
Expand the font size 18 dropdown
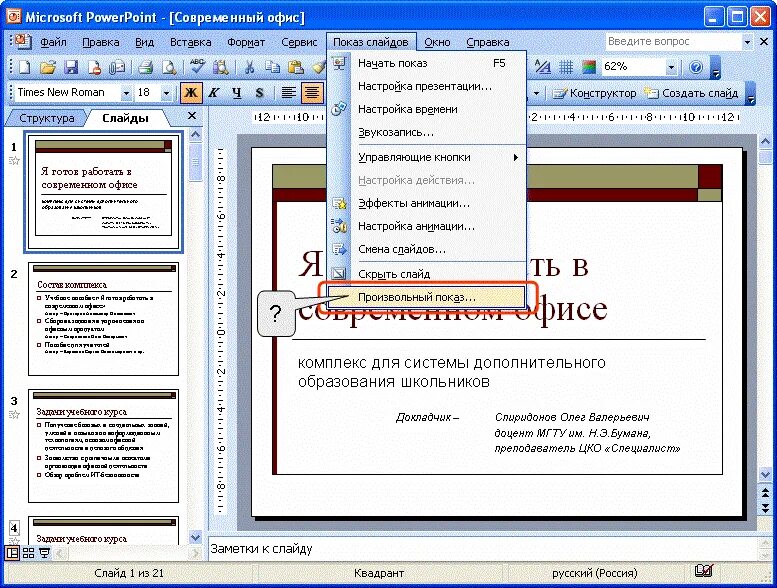pyautogui.click(x=166, y=93)
